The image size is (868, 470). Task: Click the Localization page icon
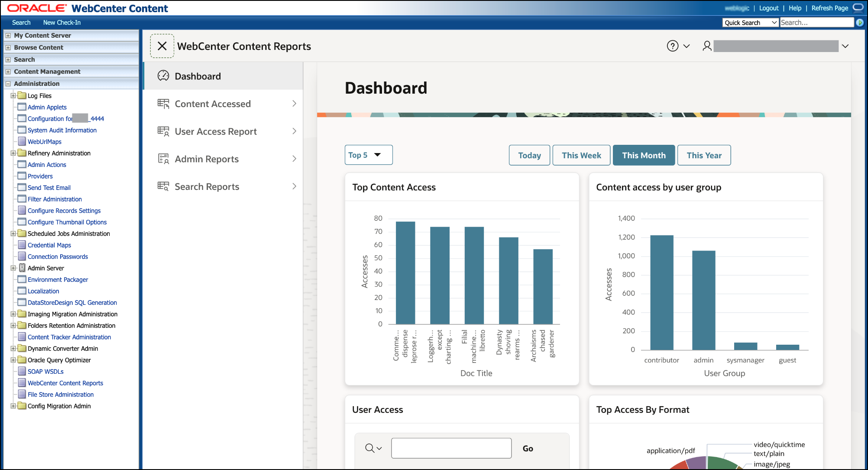coord(22,291)
